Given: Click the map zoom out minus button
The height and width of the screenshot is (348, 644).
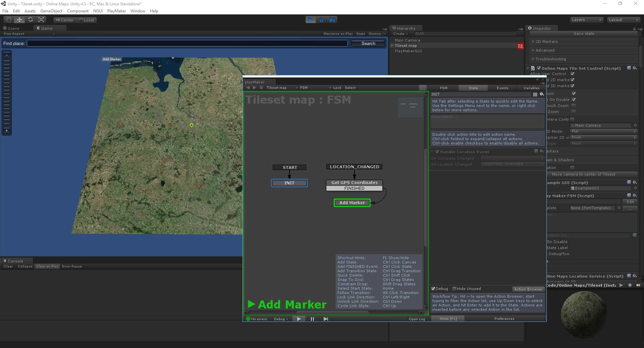Looking at the screenshot, I should [7, 55].
